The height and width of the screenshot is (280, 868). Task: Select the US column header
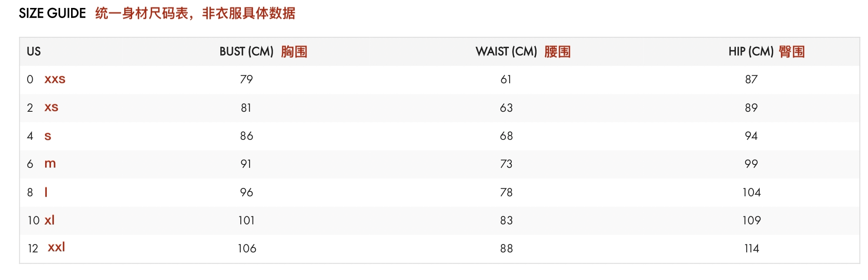coord(34,51)
